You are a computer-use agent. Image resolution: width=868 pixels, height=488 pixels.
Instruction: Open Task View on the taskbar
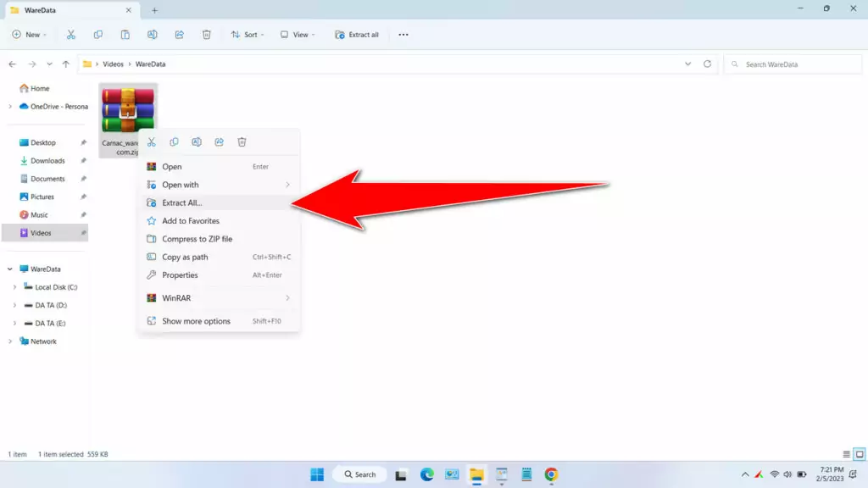click(x=401, y=474)
